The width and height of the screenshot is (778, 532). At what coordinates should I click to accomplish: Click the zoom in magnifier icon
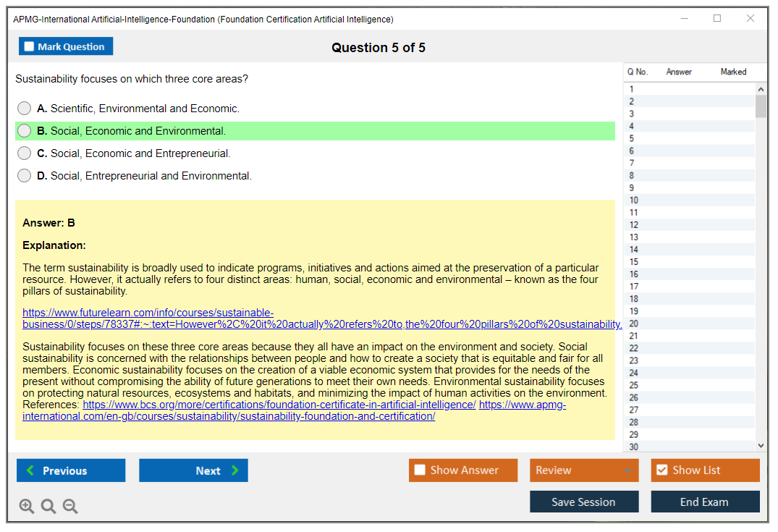pos(26,507)
